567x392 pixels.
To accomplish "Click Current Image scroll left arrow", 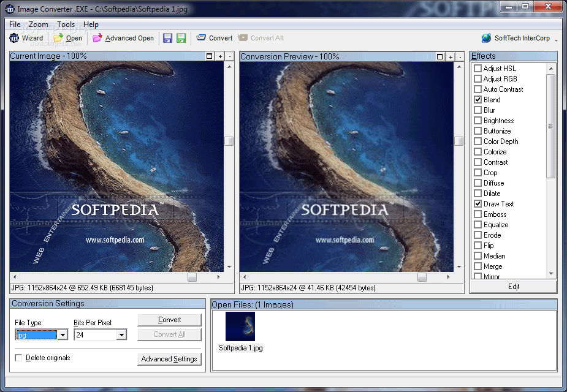I will (x=15, y=277).
